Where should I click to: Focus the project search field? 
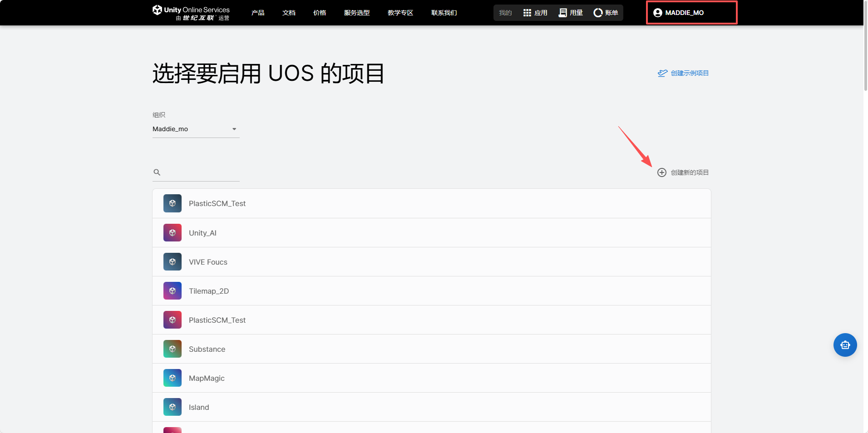[196, 172]
